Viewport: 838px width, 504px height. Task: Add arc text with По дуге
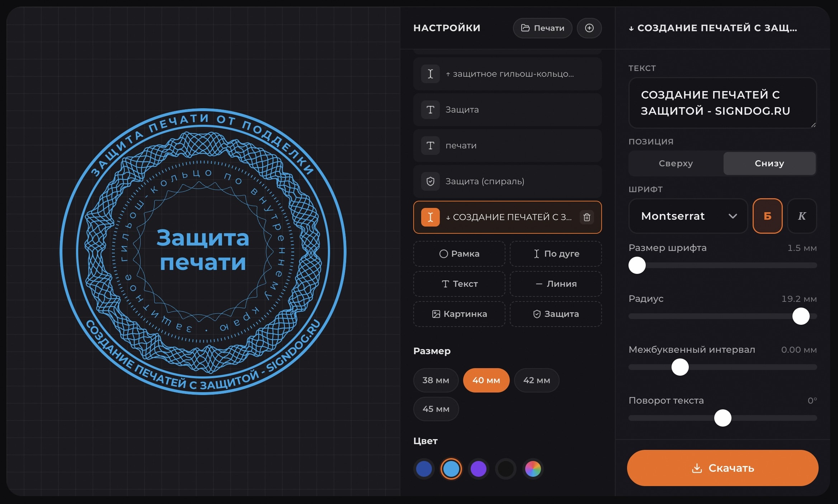[556, 254]
